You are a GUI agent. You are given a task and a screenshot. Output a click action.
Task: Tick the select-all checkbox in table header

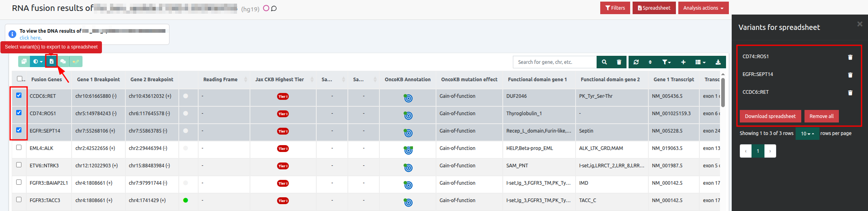(x=20, y=79)
